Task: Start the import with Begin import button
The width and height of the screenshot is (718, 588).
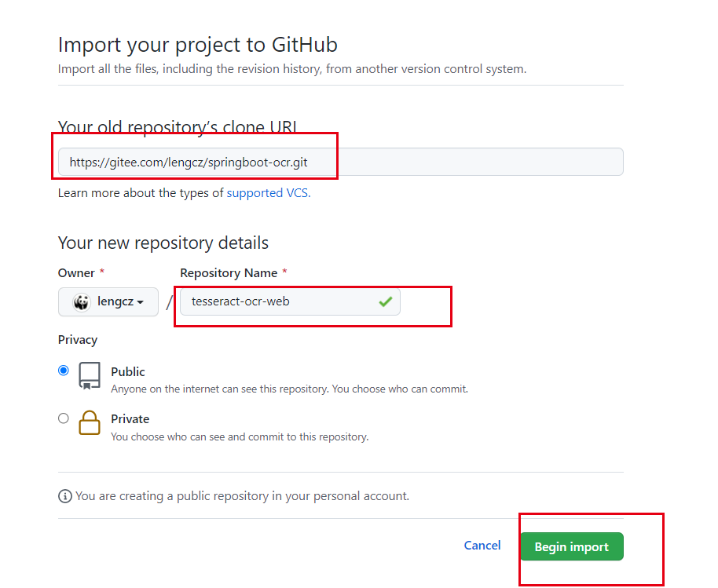Action: coord(571,546)
